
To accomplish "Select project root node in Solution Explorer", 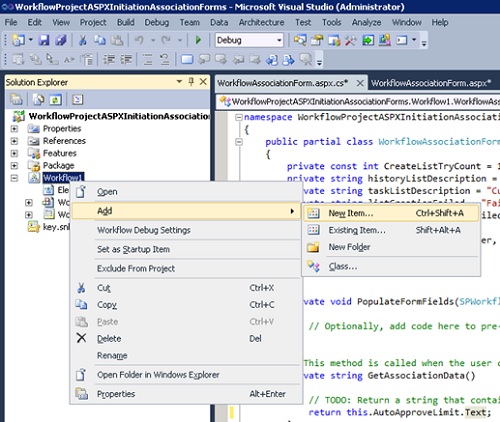I will pyautogui.click(x=119, y=116).
